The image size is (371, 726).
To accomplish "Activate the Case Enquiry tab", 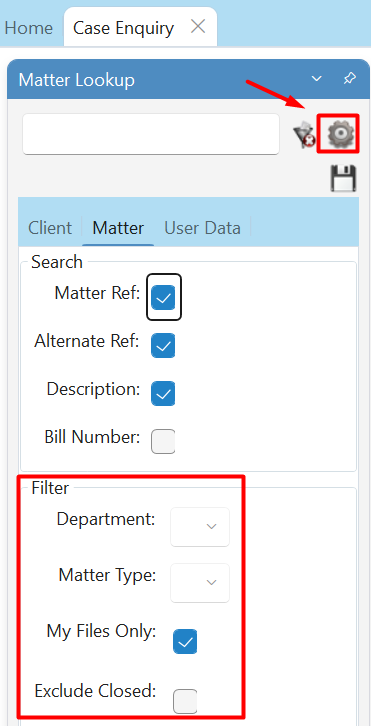I will 124,28.
